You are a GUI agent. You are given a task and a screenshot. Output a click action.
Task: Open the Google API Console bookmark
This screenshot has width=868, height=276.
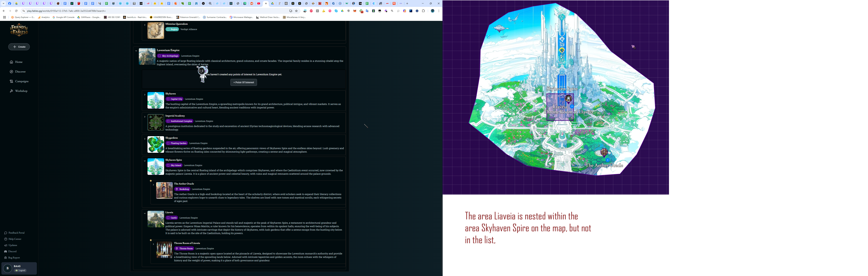pos(63,17)
